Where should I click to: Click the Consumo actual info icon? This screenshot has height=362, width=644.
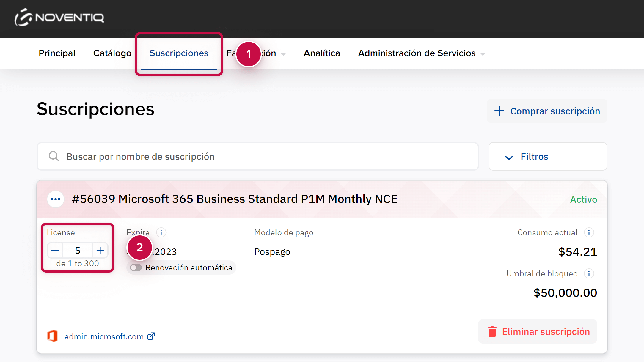(589, 232)
